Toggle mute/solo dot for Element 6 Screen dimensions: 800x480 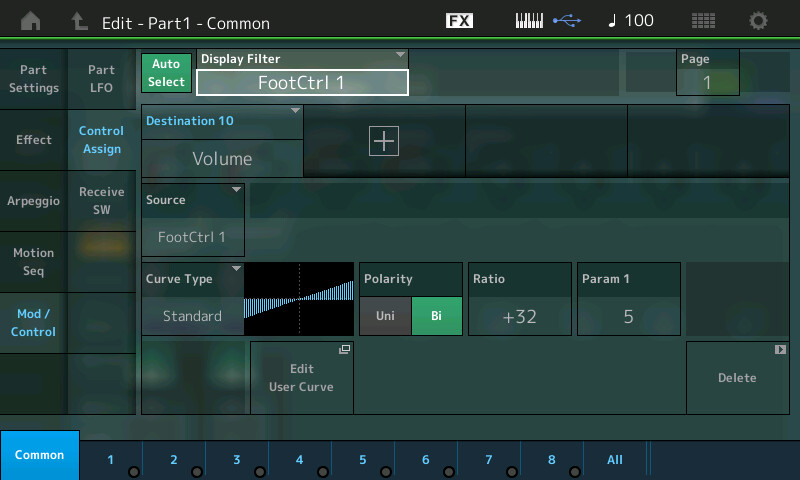click(449, 472)
